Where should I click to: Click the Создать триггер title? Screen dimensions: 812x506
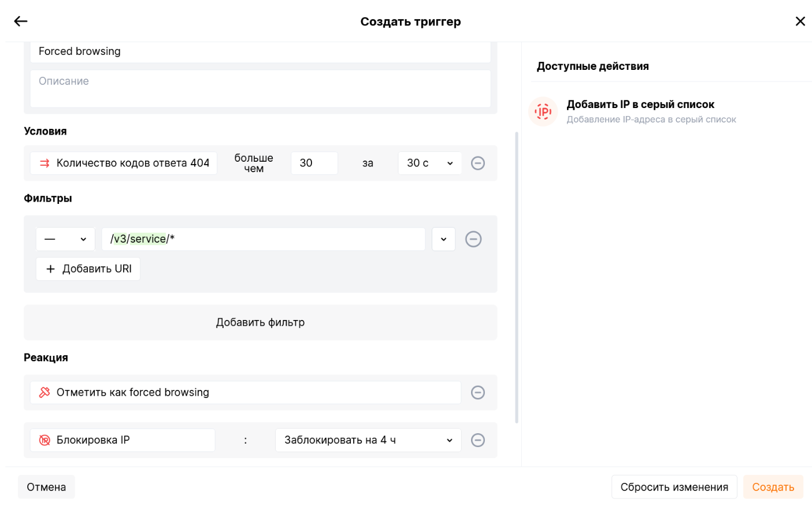tap(411, 21)
